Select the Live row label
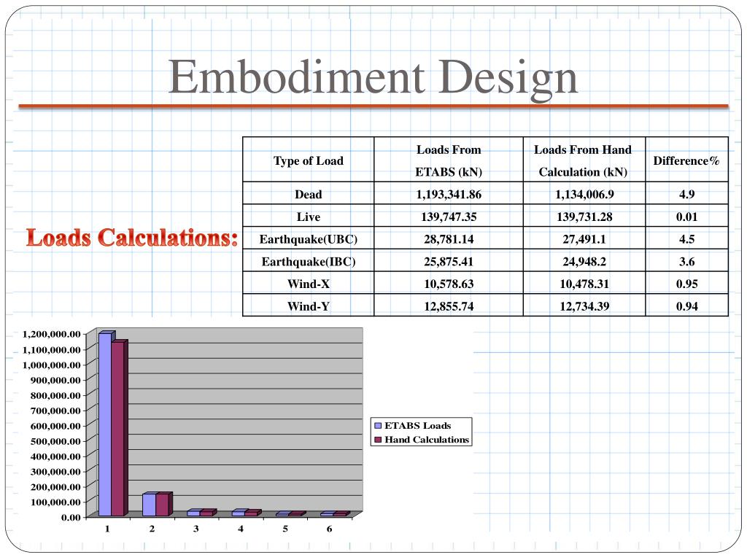This screenshot has width=747, height=560. tap(309, 217)
